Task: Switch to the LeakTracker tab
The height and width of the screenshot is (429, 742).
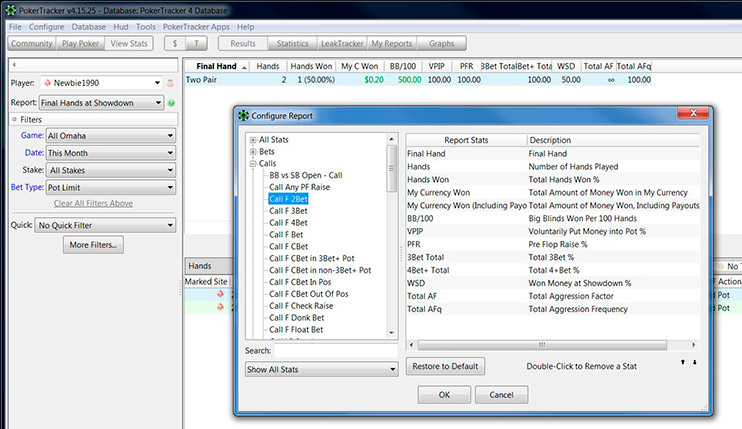Action: pyautogui.click(x=342, y=44)
